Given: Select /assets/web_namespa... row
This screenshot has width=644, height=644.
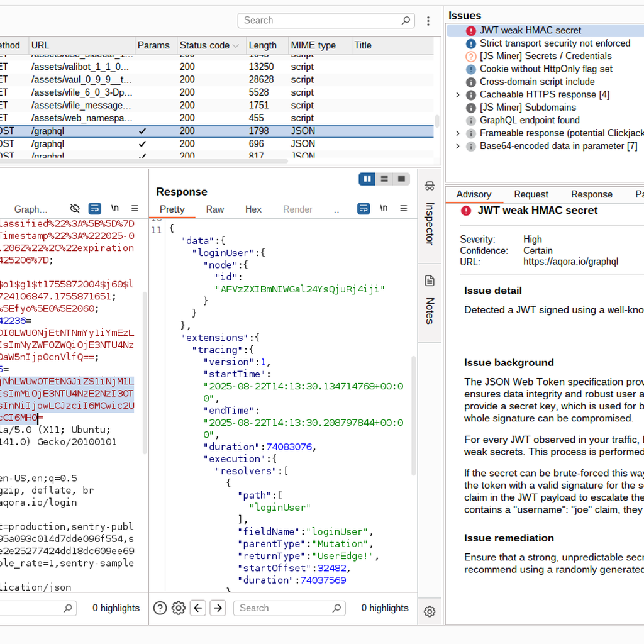Looking at the screenshot, I should coord(216,118).
